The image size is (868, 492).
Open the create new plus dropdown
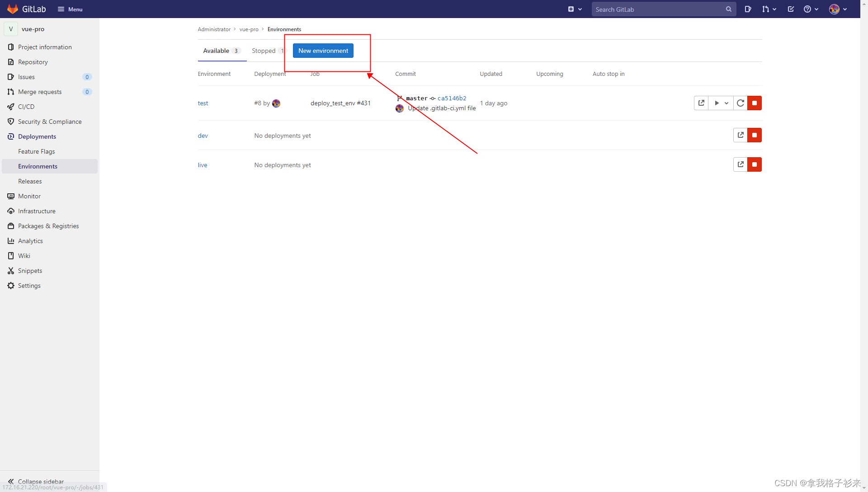point(575,9)
